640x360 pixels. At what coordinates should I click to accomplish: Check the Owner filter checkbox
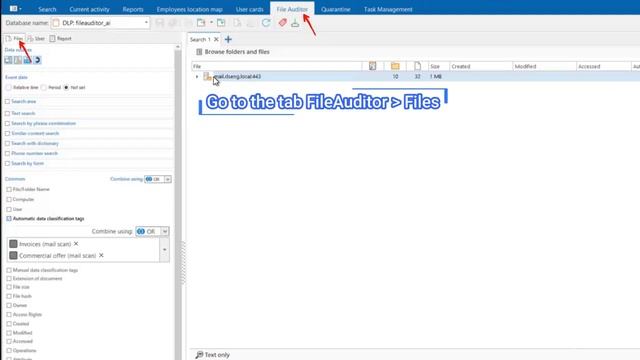[9, 305]
